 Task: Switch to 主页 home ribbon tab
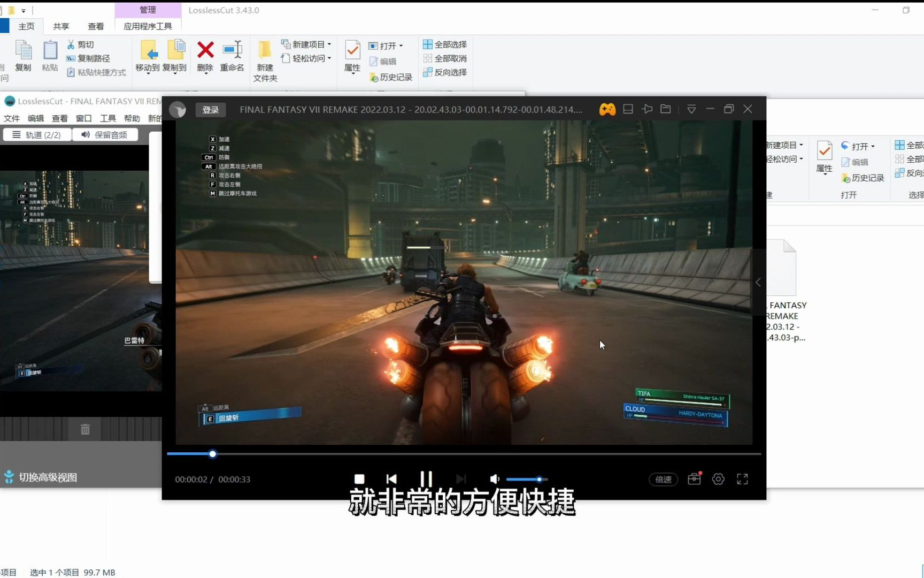click(26, 26)
